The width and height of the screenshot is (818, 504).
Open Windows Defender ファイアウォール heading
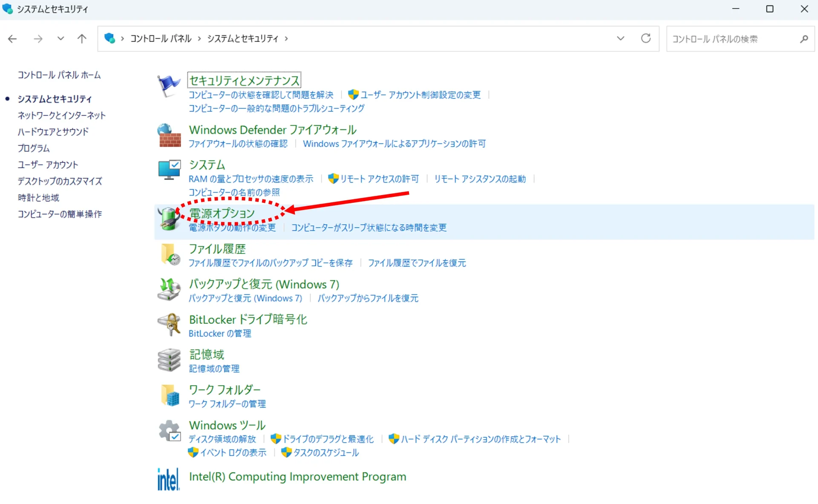(x=273, y=130)
